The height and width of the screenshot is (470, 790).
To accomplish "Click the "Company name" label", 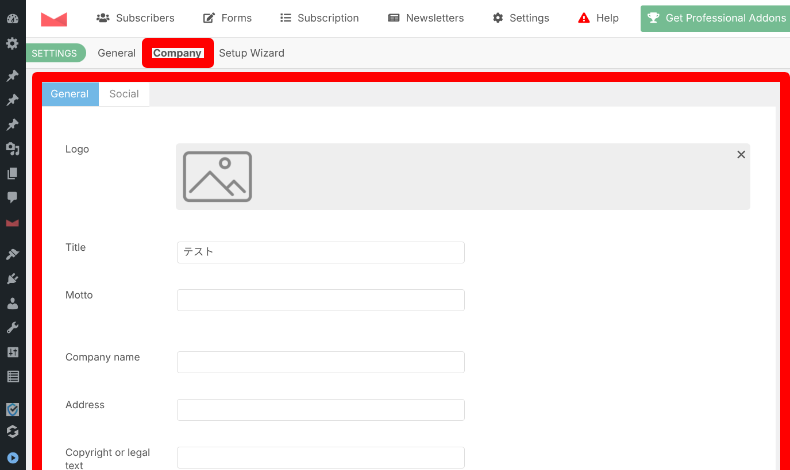I will point(103,357).
